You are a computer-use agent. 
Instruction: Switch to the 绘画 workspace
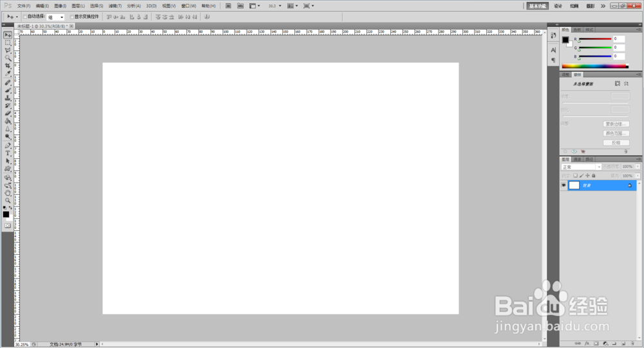[574, 6]
